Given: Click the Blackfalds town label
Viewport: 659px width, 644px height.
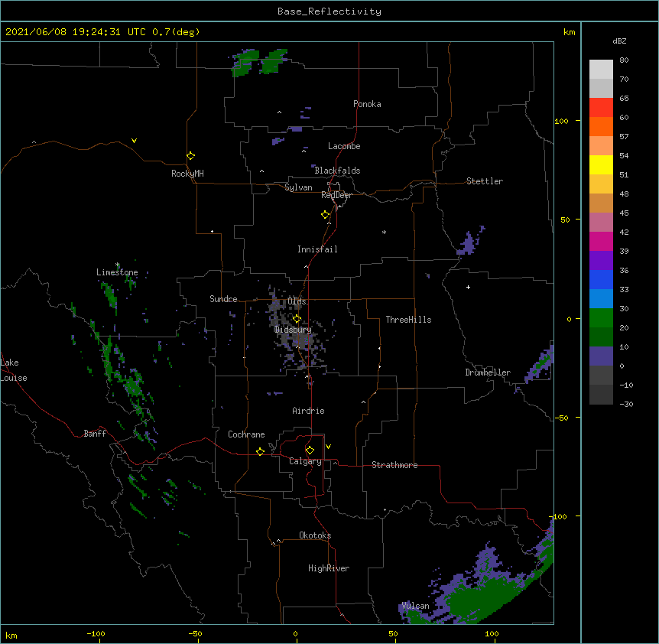Looking at the screenshot, I should coord(337,171).
